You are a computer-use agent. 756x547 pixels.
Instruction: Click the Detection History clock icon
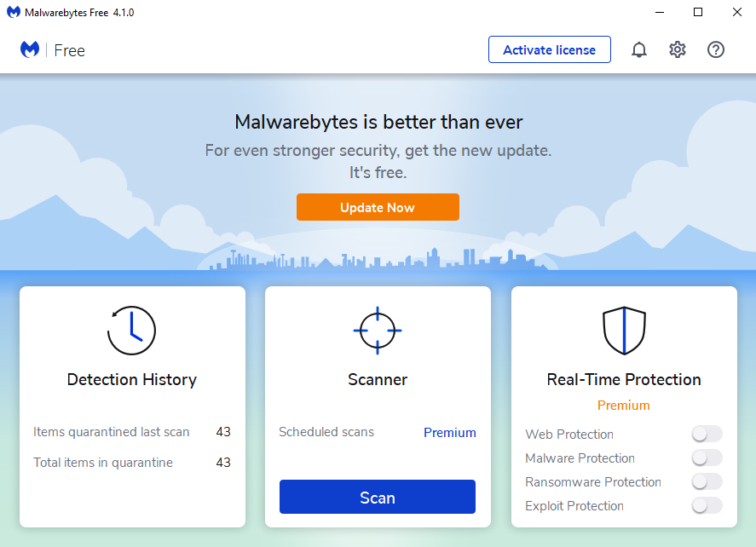131,331
